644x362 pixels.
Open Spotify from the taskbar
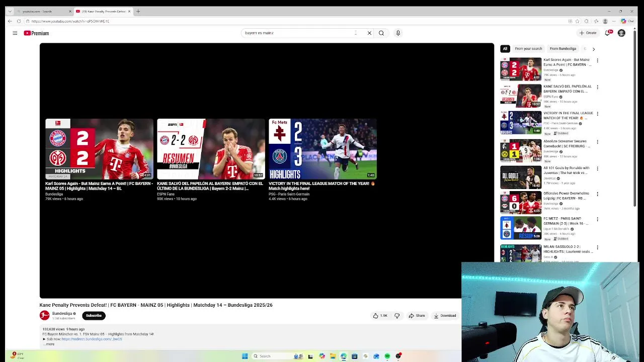pyautogui.click(x=387, y=356)
